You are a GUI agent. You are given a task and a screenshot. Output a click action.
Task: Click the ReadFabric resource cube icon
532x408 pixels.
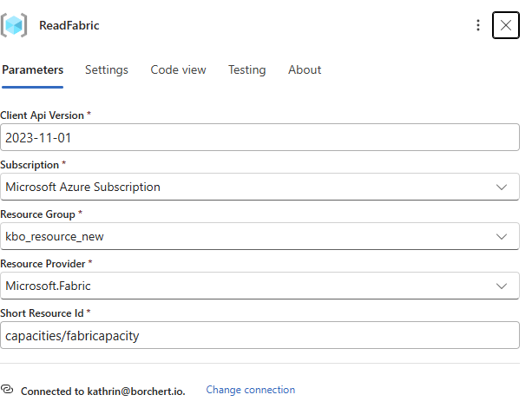(x=14, y=25)
